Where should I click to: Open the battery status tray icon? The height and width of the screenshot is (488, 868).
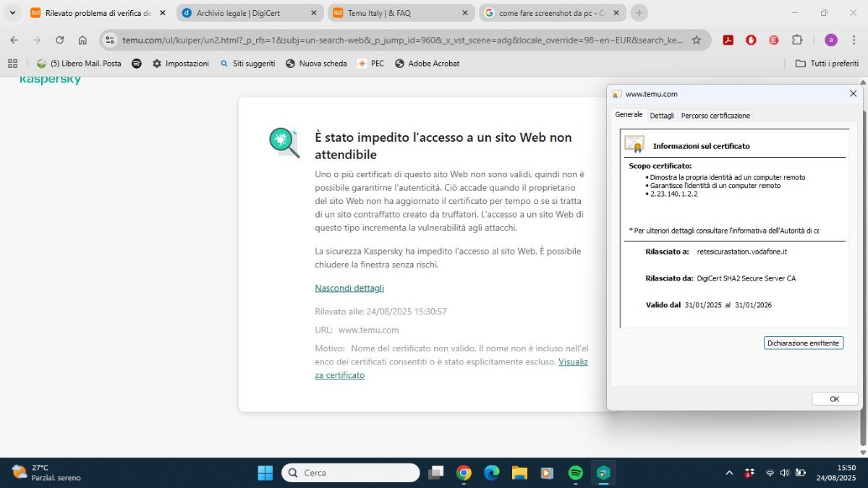coord(801,473)
